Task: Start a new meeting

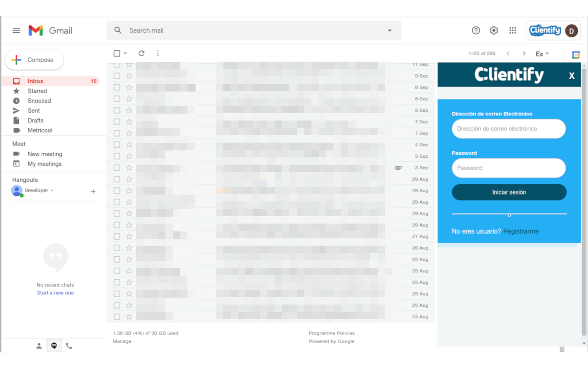Action: pyautogui.click(x=45, y=154)
